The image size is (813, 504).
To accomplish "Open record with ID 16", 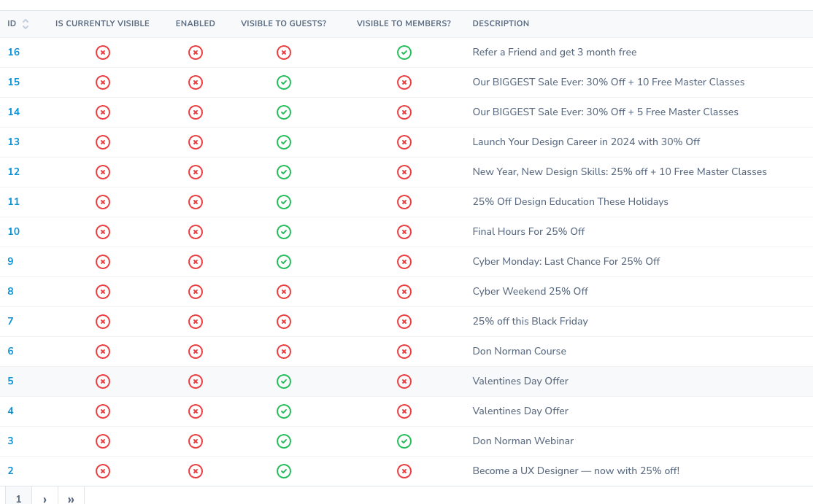I will (14, 53).
